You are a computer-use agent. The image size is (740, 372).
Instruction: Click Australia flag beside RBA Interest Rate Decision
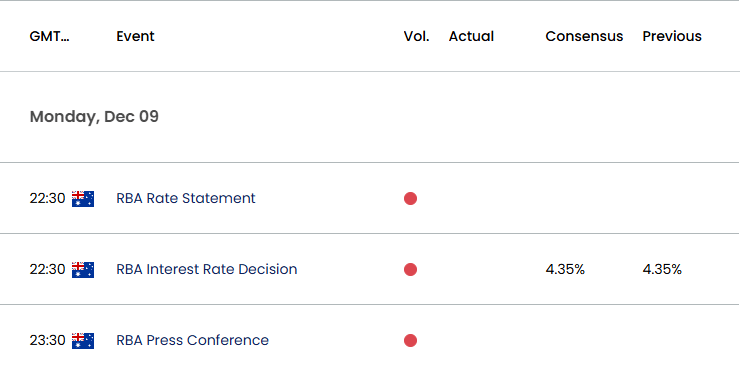click(x=83, y=270)
